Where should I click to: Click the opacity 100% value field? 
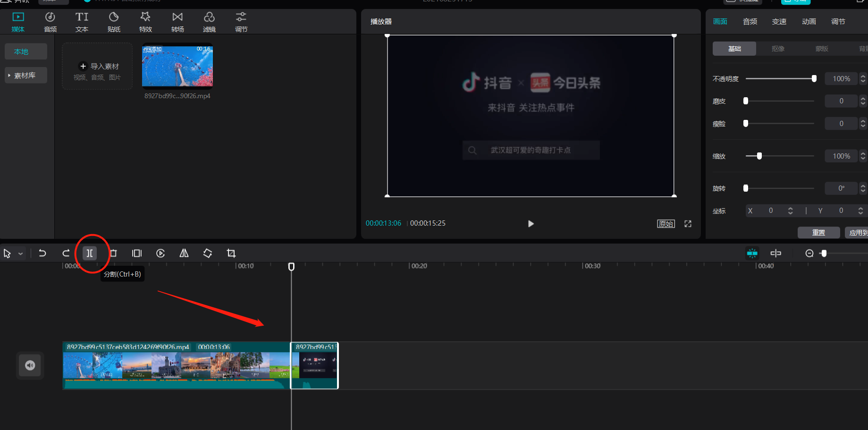842,79
